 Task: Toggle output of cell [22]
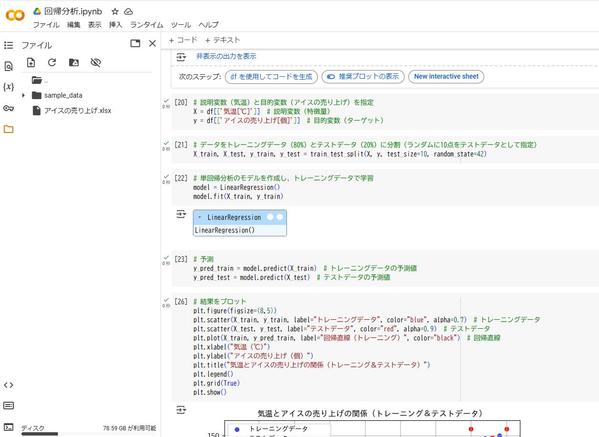181,214
